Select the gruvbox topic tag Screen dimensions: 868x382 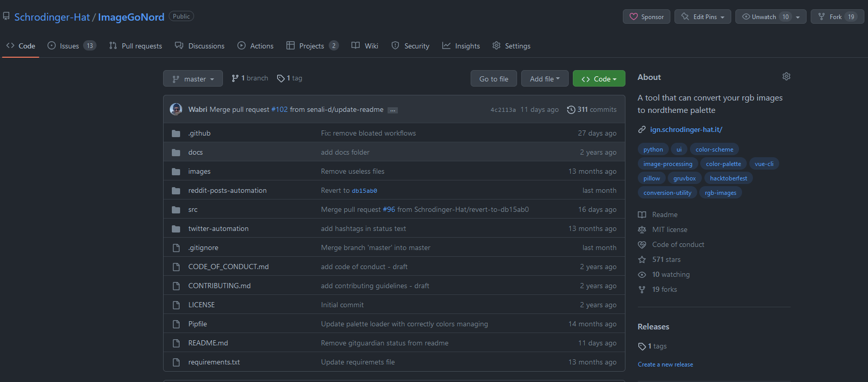tap(684, 178)
